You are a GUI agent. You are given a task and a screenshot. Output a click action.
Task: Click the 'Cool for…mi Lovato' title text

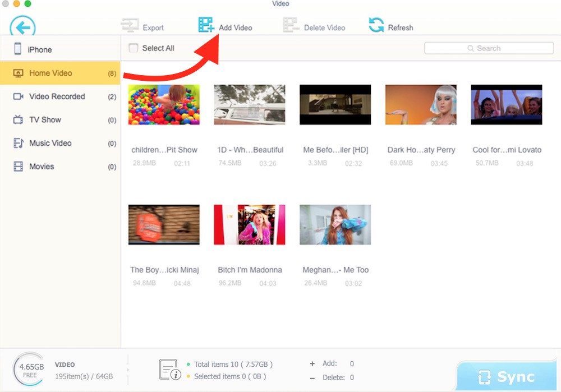tap(507, 150)
